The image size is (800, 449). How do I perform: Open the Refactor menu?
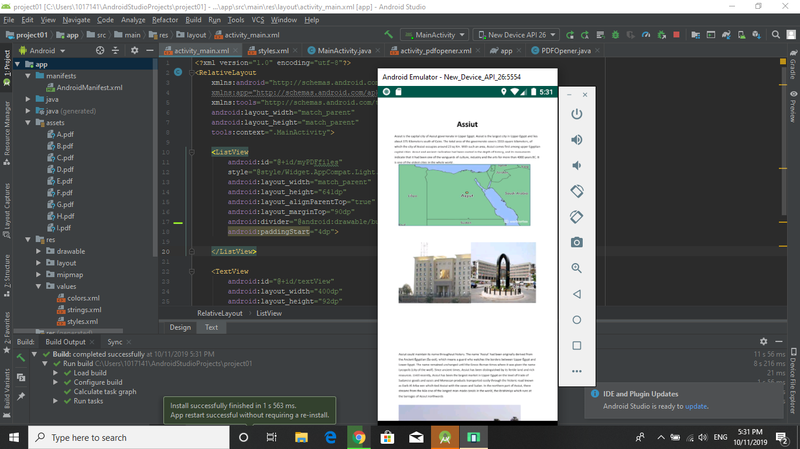coord(165,19)
